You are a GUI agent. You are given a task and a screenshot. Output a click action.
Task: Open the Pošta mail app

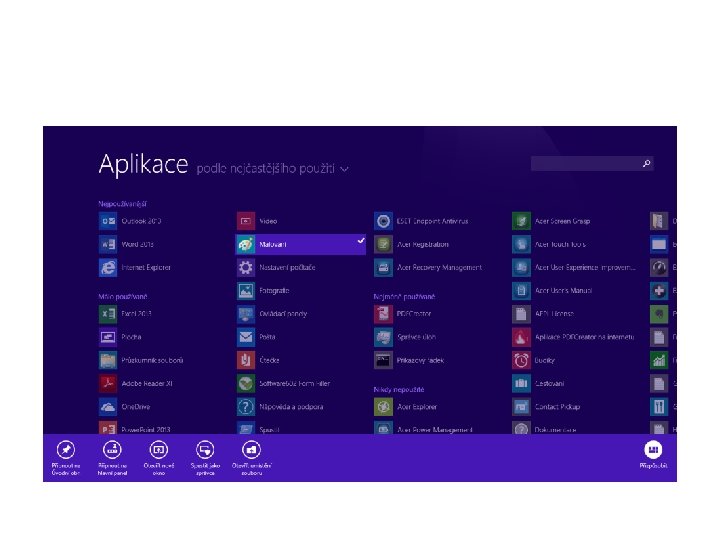coord(246,337)
